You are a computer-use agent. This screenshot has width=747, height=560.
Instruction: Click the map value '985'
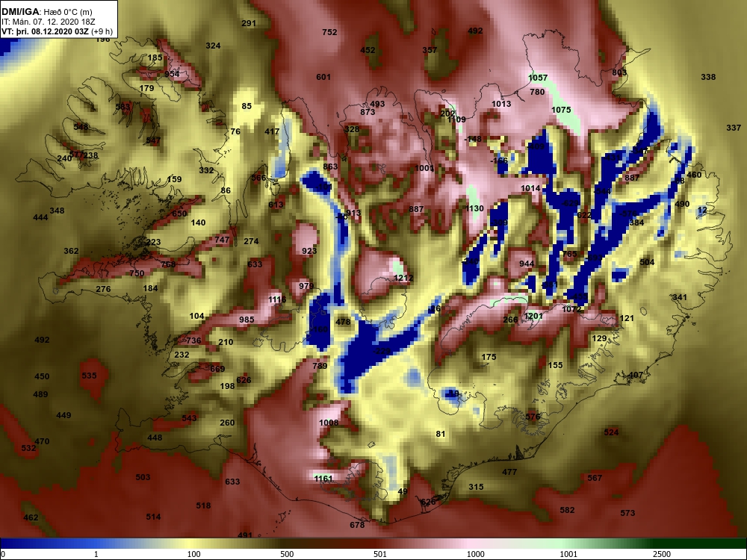[247, 320]
